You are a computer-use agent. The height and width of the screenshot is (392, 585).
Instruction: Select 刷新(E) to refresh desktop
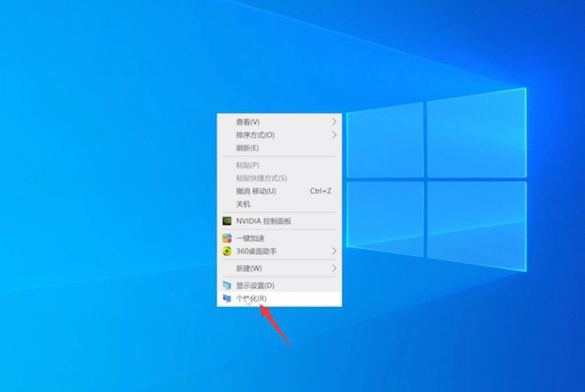point(279,148)
